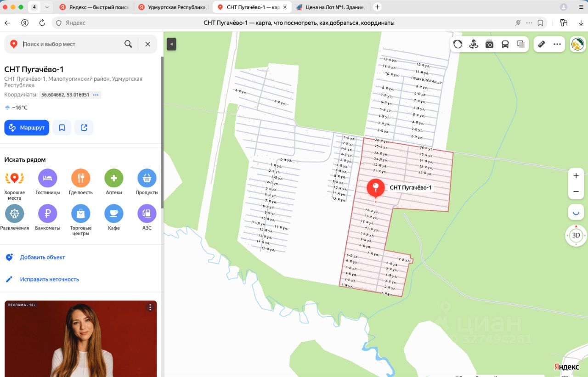The image size is (588, 377).
Task: Open the map layers selector
Action: pos(520,44)
